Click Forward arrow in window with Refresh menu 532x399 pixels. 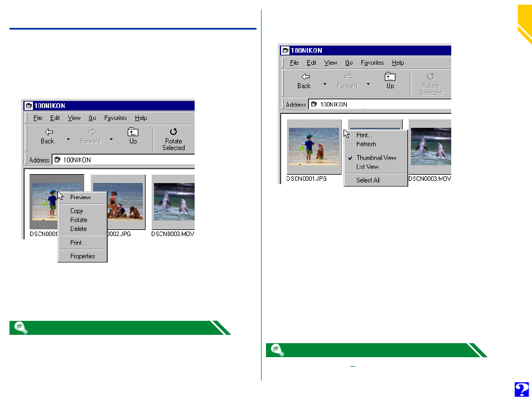tap(348, 77)
